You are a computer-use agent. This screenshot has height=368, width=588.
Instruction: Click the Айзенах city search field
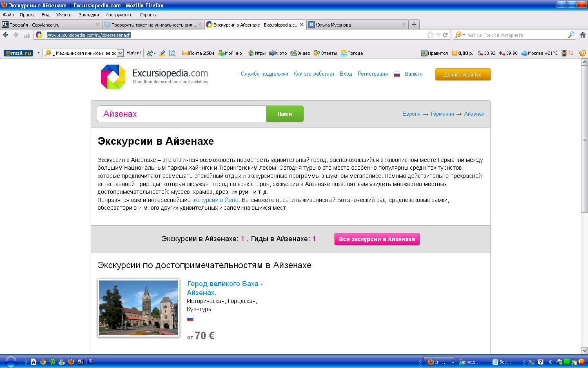click(x=182, y=114)
